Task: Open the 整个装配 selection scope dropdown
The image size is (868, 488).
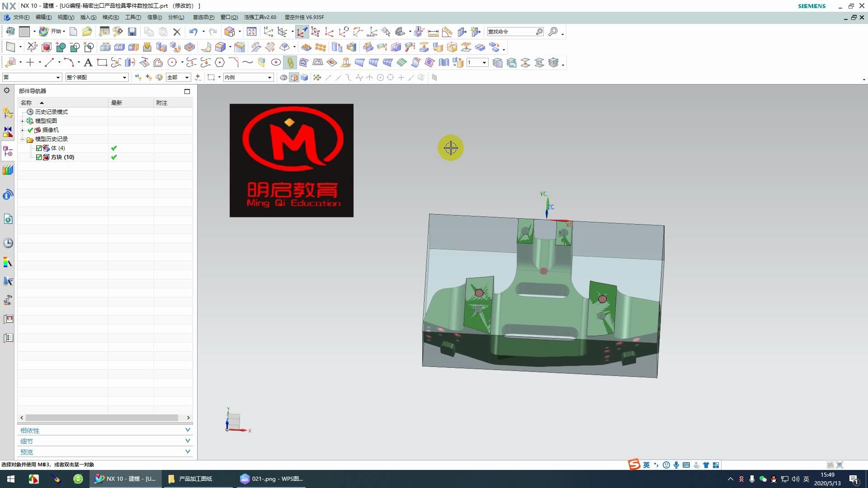Action: pos(124,78)
